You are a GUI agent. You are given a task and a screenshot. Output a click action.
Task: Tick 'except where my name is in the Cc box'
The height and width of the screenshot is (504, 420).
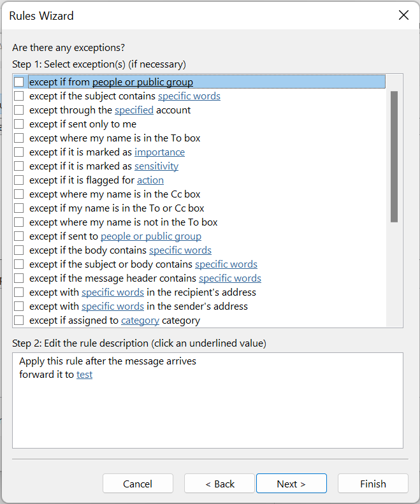coord(18,194)
